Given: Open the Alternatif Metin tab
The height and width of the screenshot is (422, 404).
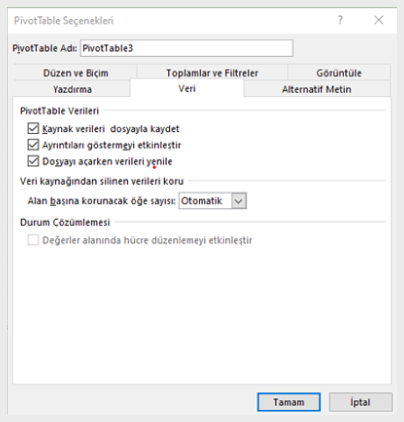Looking at the screenshot, I should coord(317,89).
